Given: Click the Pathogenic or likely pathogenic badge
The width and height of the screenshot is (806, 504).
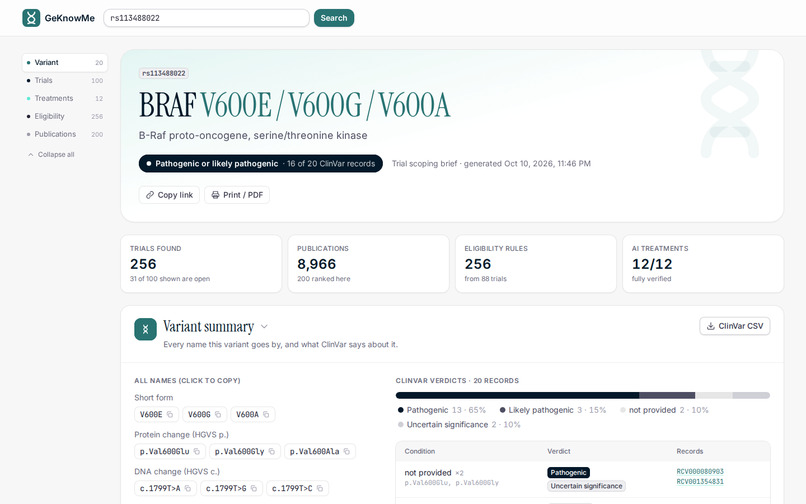Looking at the screenshot, I should point(261,164).
